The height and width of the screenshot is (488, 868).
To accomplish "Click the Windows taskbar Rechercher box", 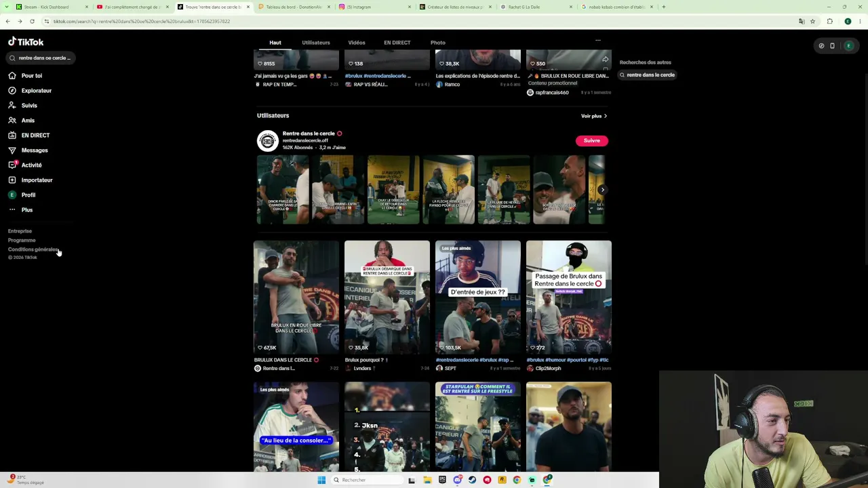I will point(366,480).
